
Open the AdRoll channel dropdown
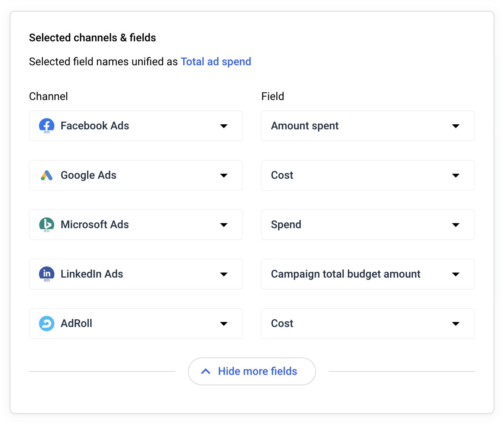click(224, 324)
